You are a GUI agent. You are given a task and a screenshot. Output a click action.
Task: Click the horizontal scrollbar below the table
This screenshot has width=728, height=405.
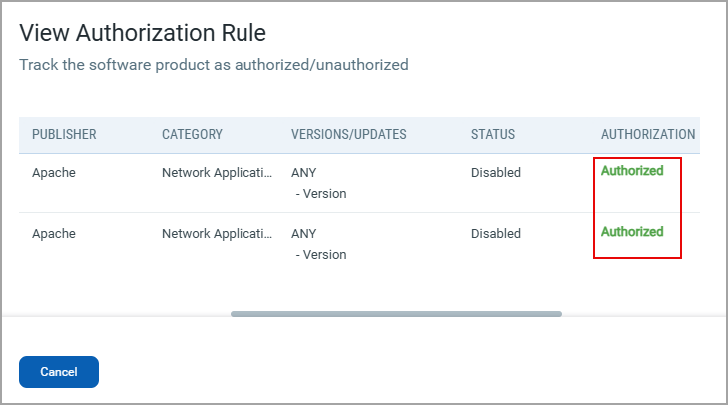[x=396, y=314]
